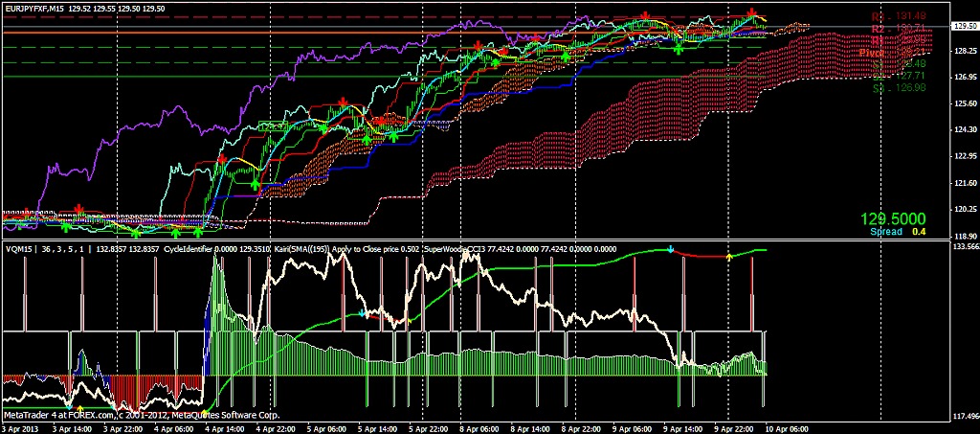Select the S2 127.71 support label
The height and width of the screenshot is (434, 980).
click(900, 76)
